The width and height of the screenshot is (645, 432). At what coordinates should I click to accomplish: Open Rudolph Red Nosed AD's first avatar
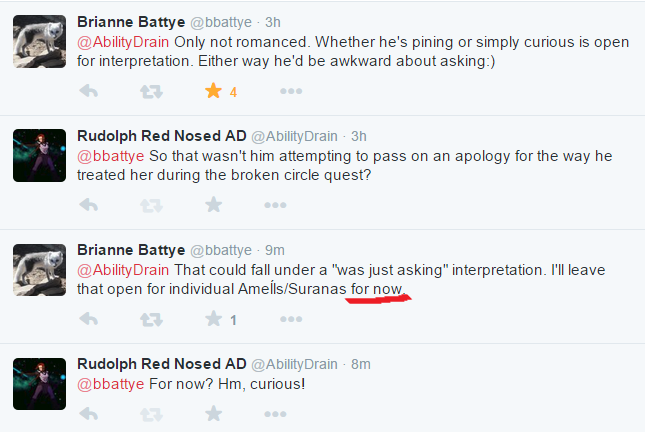coord(39,155)
